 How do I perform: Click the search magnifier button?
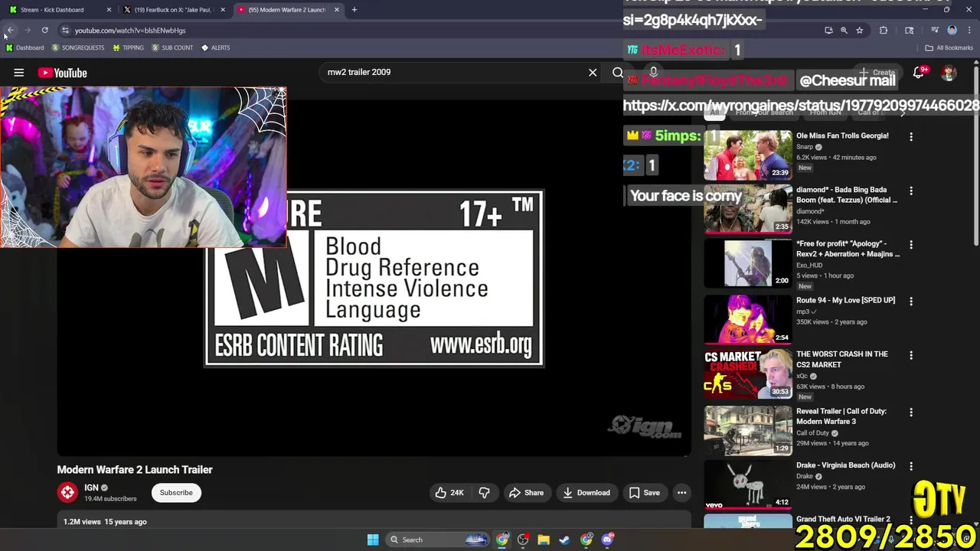[617, 73]
